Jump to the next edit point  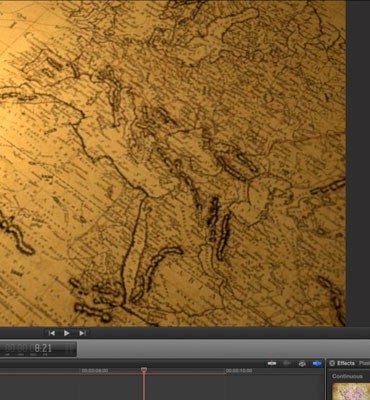82,333
